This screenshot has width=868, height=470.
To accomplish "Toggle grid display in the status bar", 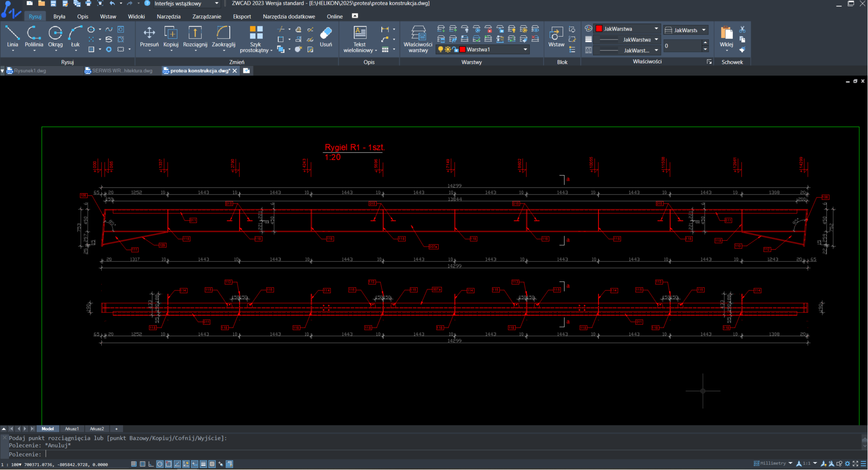I will (142, 464).
